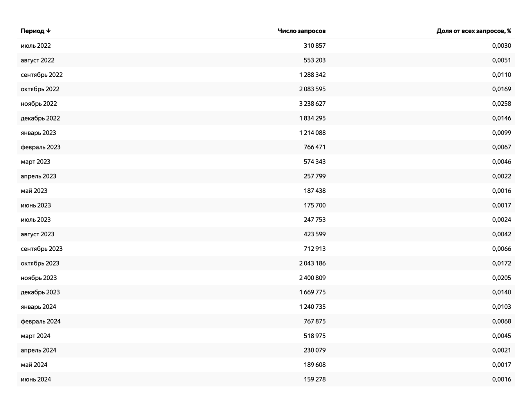The height and width of the screenshot is (412, 532).
Task: Select the share value 0,0258
Action: pos(501,104)
